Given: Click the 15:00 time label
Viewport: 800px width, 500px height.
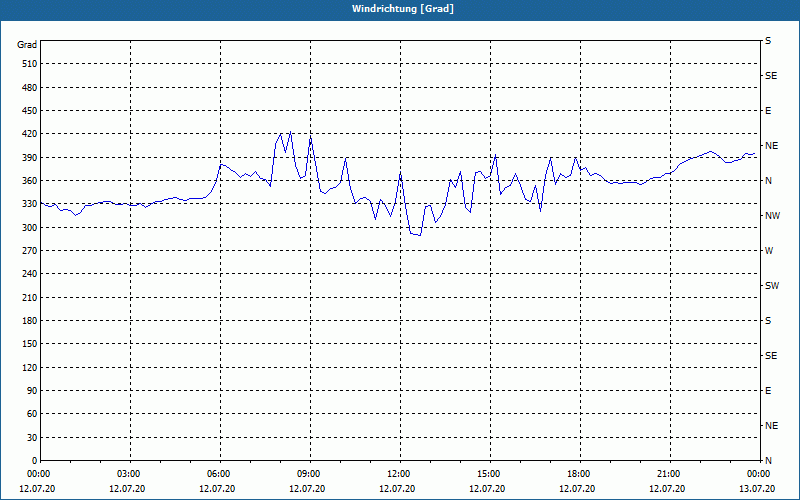Looking at the screenshot, I should point(488,474).
